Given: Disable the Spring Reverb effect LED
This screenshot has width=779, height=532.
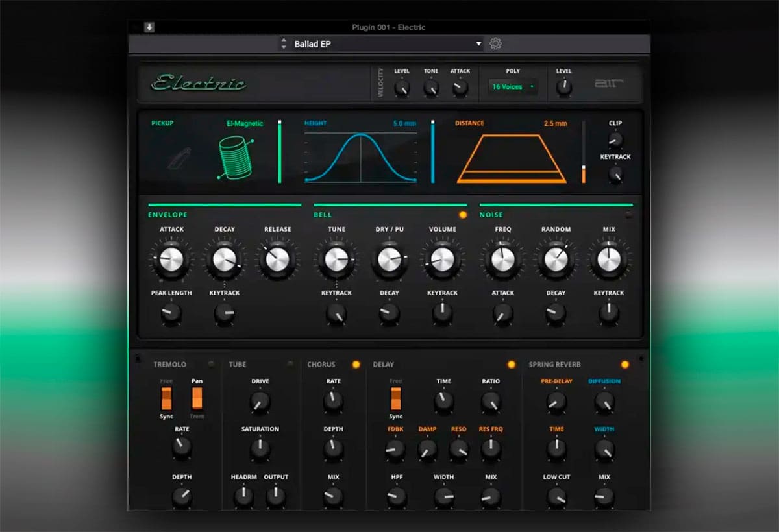Looking at the screenshot, I should (625, 364).
